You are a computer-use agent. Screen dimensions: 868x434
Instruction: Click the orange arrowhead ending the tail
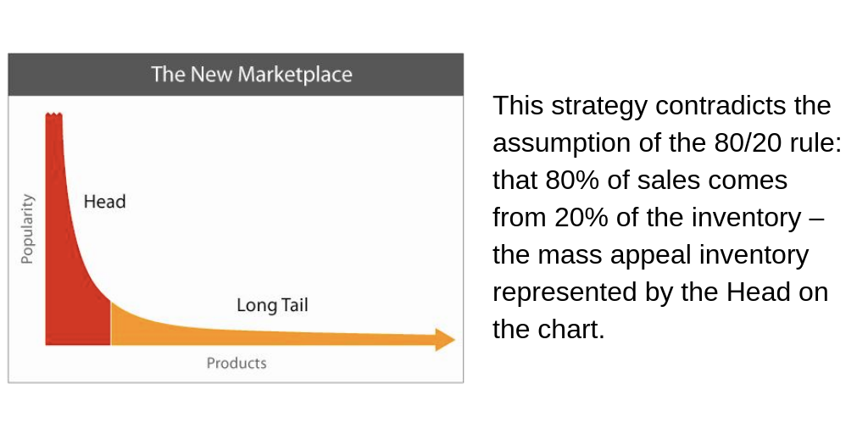pyautogui.click(x=445, y=339)
